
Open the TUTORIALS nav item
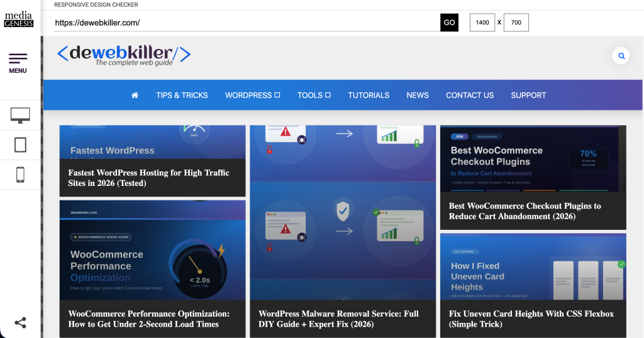pyautogui.click(x=369, y=95)
